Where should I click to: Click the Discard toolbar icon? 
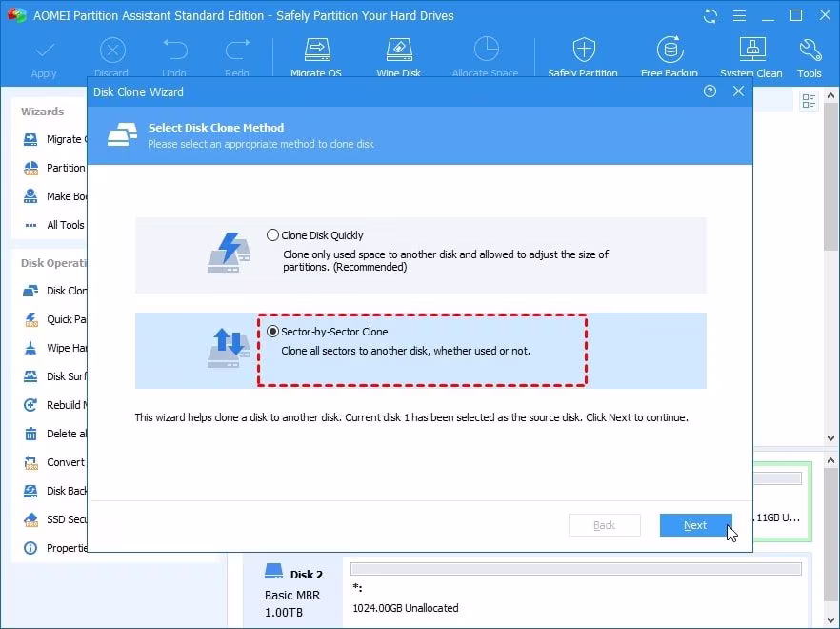pos(111,59)
